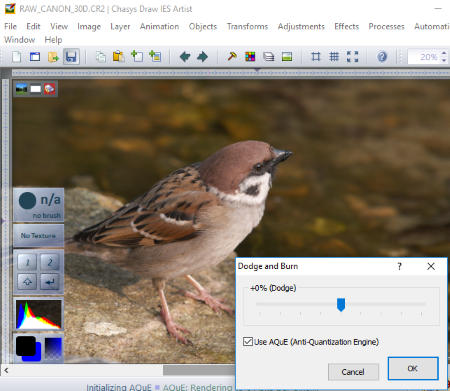Click the Paste clipboard icon
The height and width of the screenshot is (391, 450).
(x=118, y=56)
